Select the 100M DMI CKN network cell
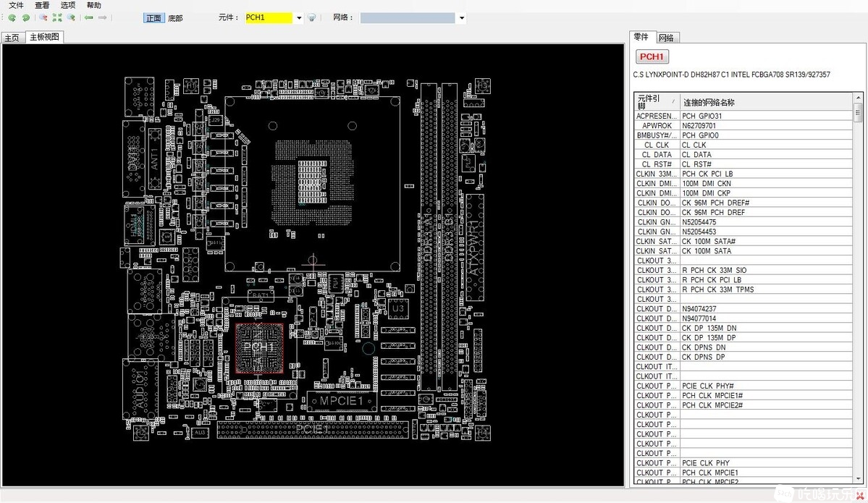This screenshot has height=503, width=868. 766,183
